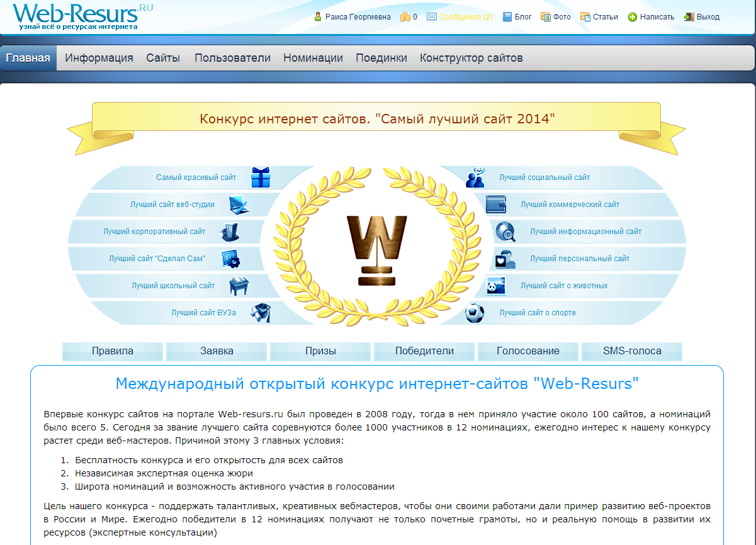Click the panda icon for Лучший сайт о животных
Screen dimensions: 756x545
click(497, 286)
